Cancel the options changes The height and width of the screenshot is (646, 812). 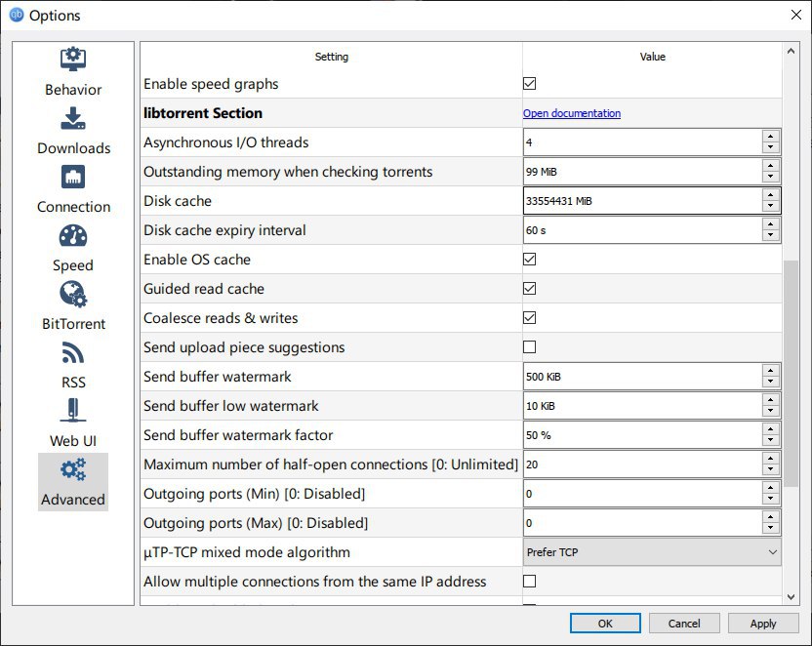click(684, 624)
